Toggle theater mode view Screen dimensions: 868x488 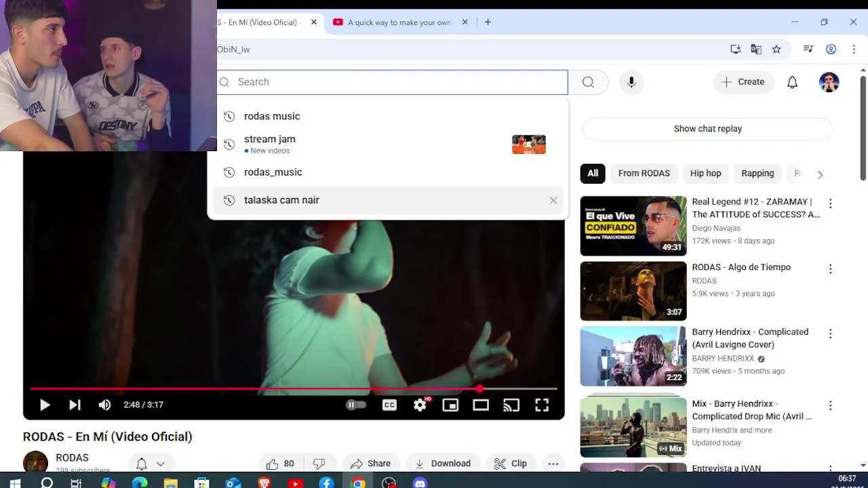[481, 405]
